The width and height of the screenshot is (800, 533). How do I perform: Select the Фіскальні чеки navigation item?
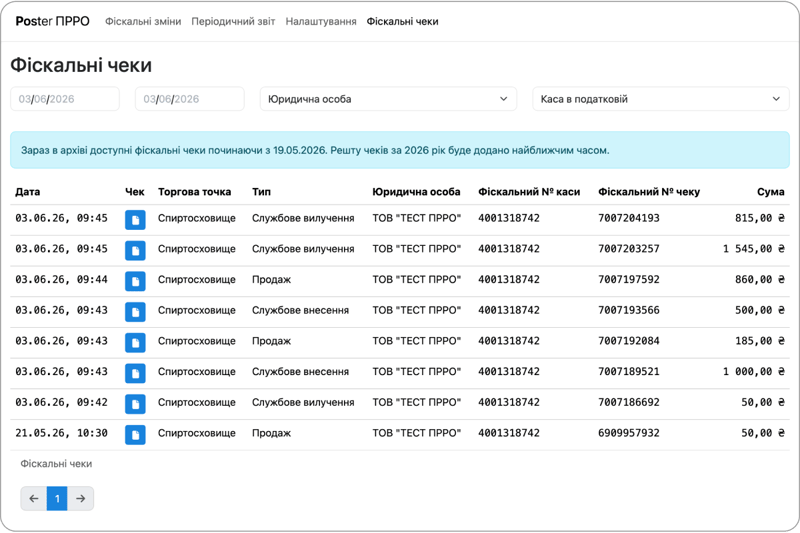[403, 21]
